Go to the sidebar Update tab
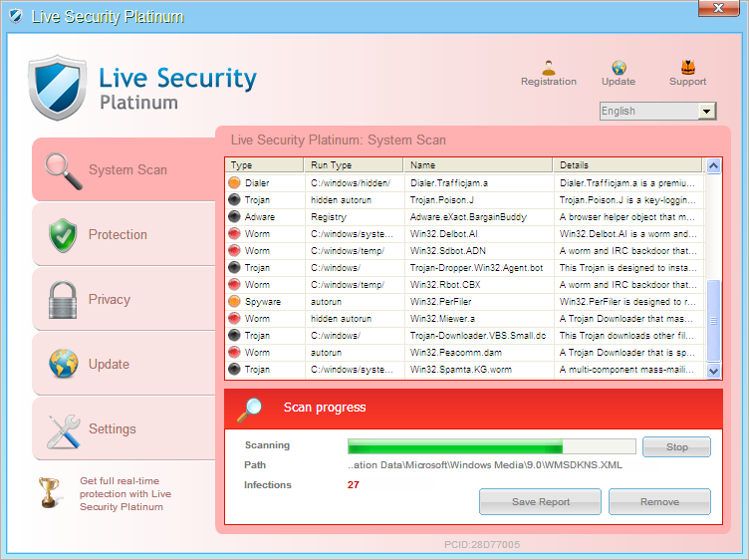This screenshot has width=749, height=560. coord(125,364)
